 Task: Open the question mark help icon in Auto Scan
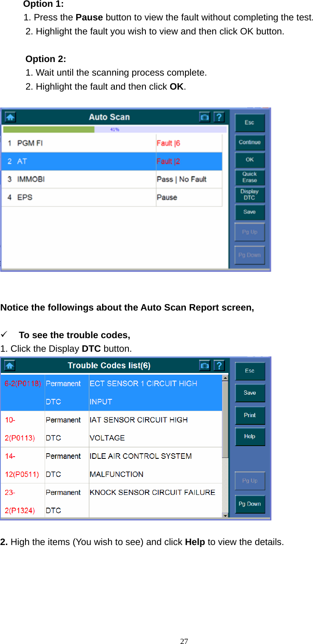pos(219,117)
